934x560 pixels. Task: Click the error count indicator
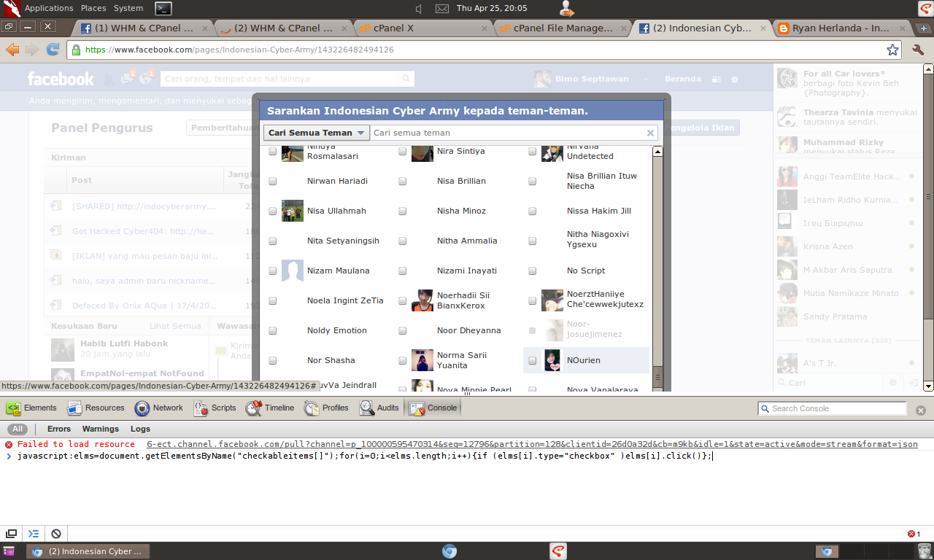click(914, 534)
